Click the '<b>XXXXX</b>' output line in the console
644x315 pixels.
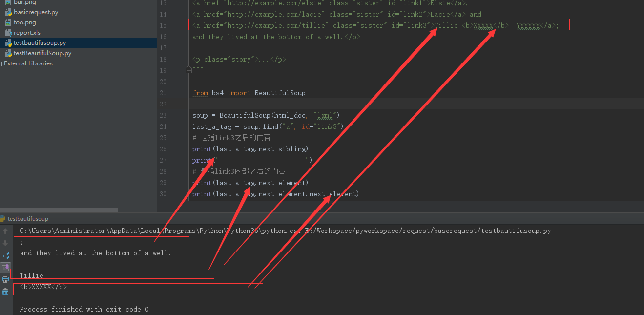point(43,287)
